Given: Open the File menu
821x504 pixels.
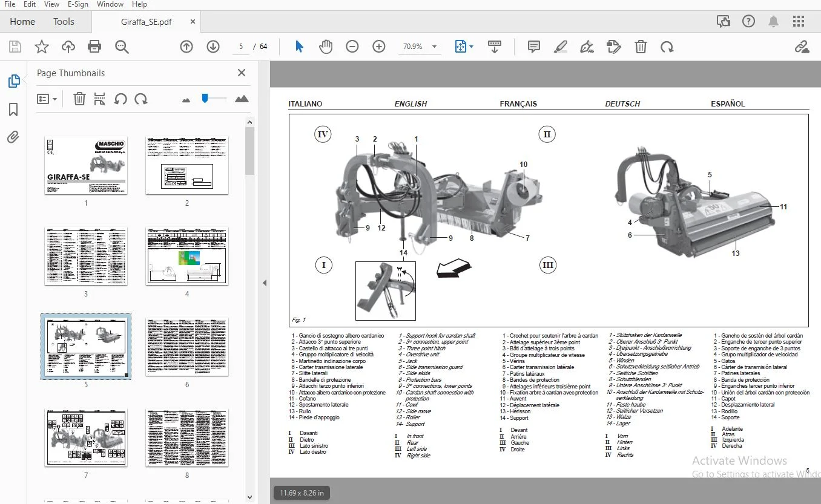Looking at the screenshot, I should point(10,4).
